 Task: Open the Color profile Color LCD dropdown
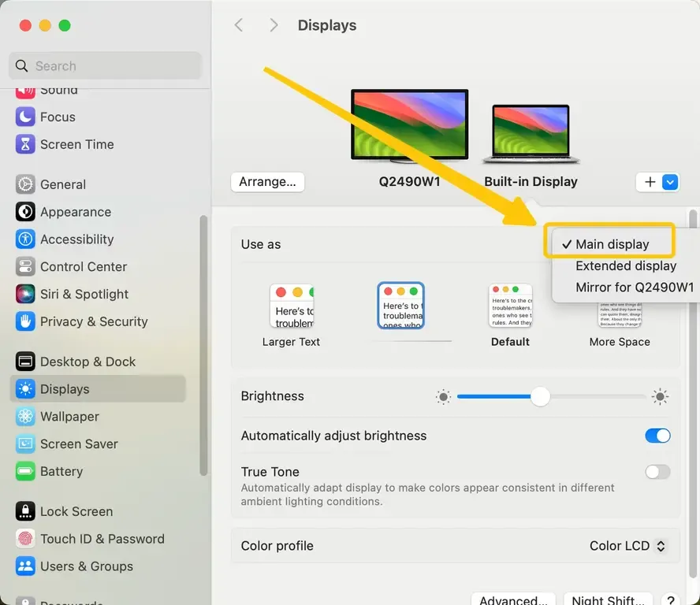click(627, 546)
